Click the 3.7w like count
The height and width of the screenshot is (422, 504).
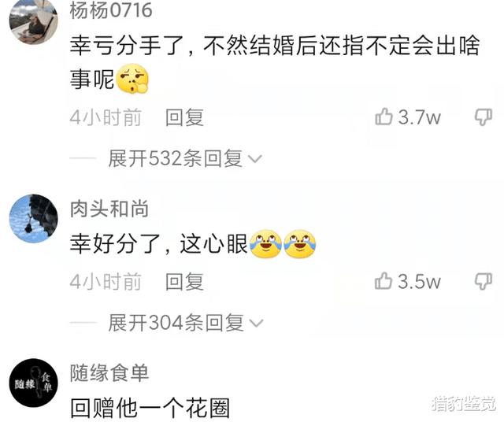pyautogui.click(x=420, y=117)
